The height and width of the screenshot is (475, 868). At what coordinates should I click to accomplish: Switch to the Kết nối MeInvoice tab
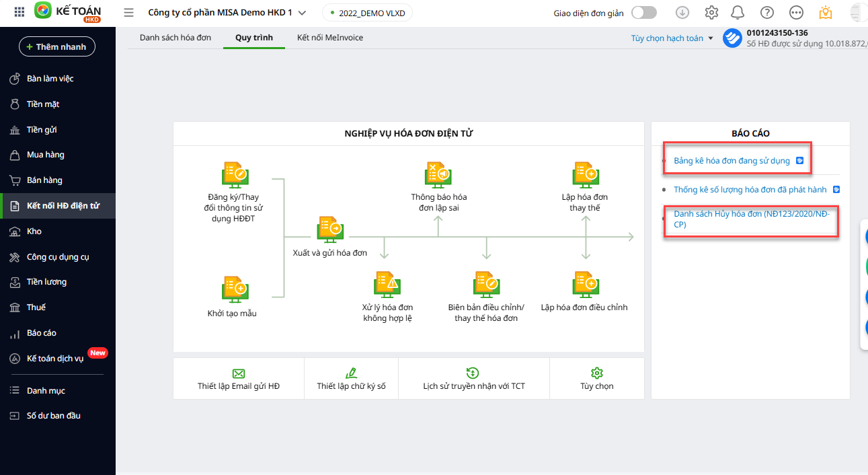click(329, 38)
